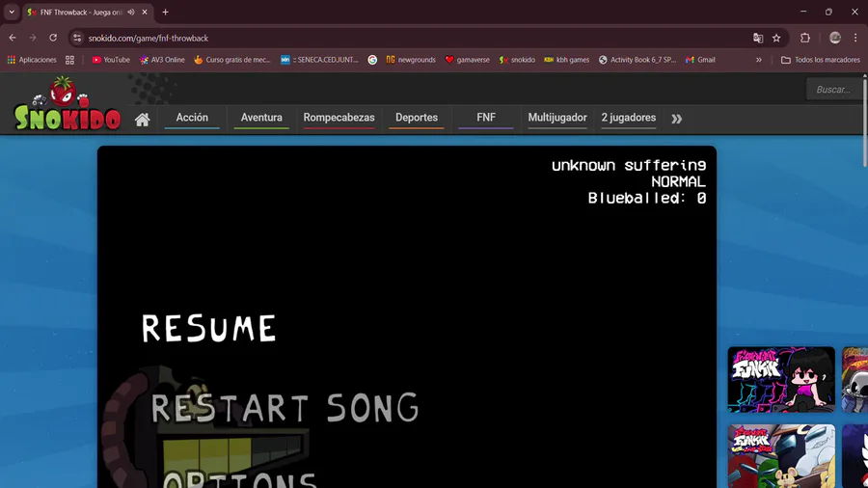Go to Snokido home icon
The height and width of the screenshot is (488, 868).
click(143, 120)
